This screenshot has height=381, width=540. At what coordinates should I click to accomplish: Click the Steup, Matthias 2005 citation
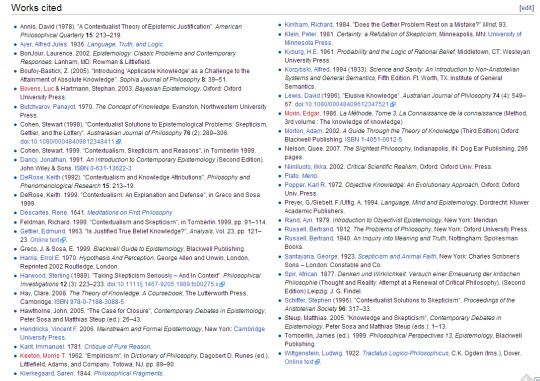point(393,322)
